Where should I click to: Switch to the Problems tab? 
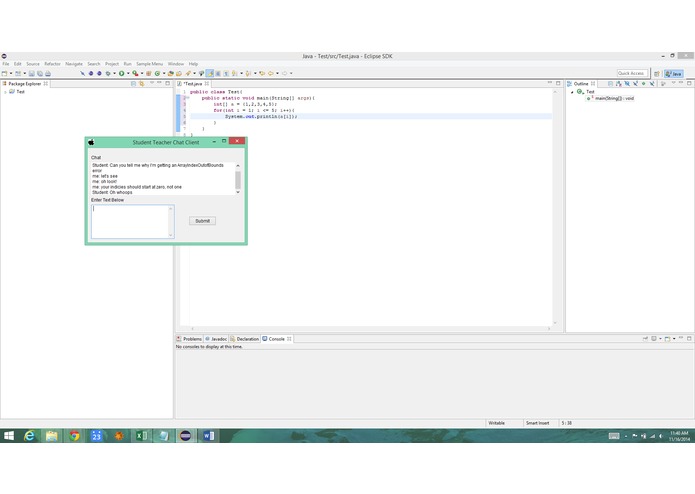189,339
